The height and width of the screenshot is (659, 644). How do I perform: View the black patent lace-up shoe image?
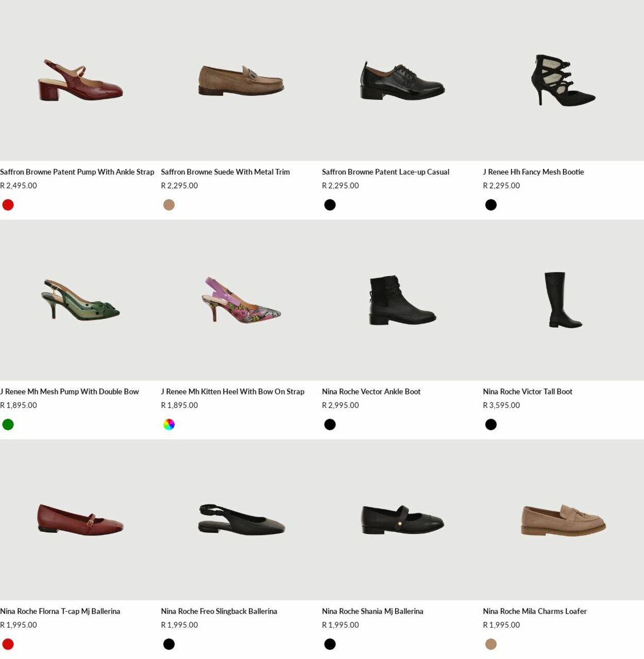[402, 80]
